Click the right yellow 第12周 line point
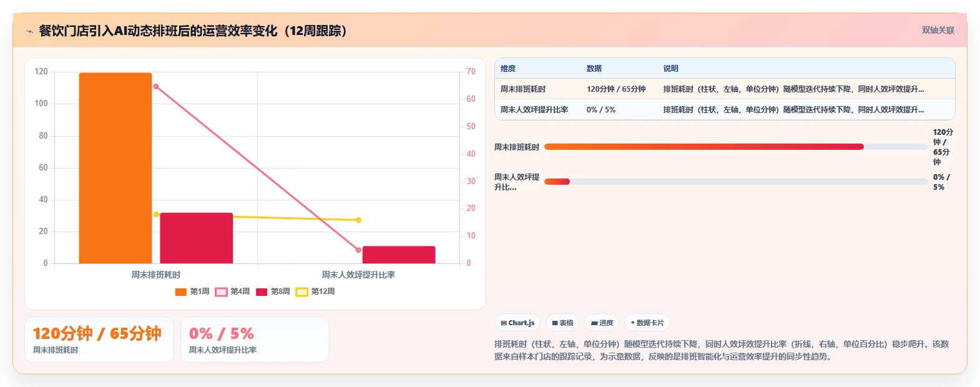The height and width of the screenshot is (387, 980). coord(358,220)
